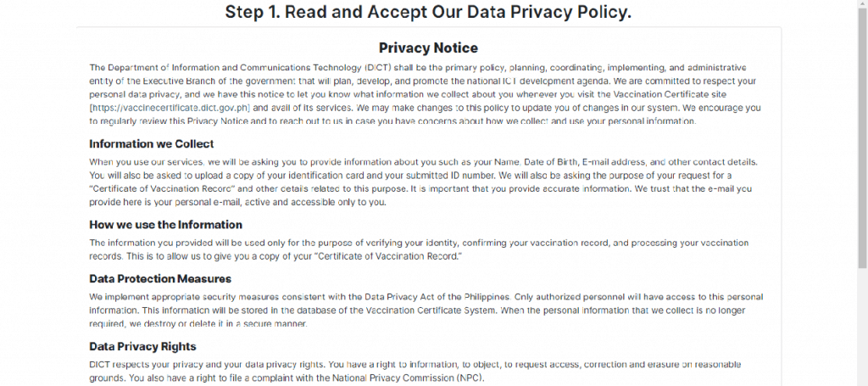This screenshot has width=868, height=386.
Task: Click the empty scrollbar track below the thumb
Action: coord(861,331)
